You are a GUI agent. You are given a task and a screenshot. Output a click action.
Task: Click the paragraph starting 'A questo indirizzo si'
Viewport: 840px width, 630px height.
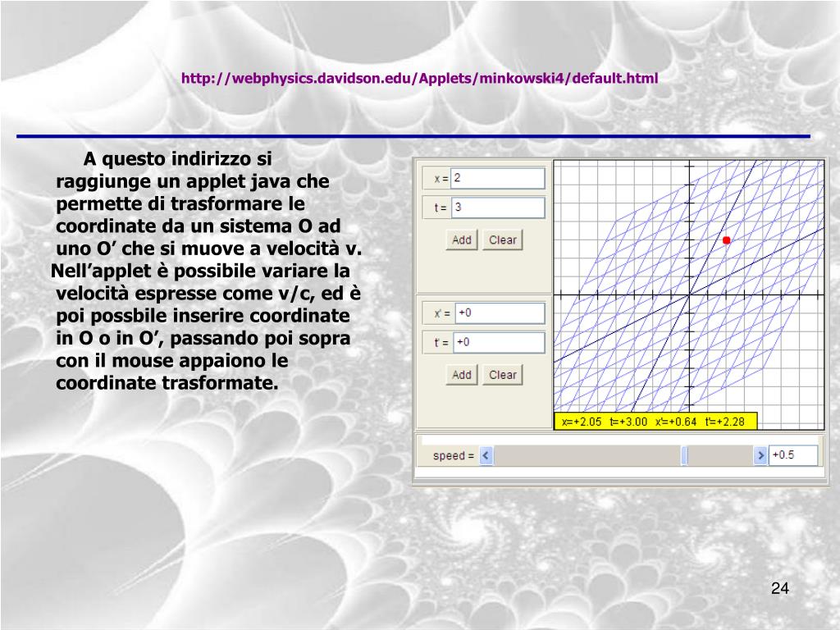[208, 271]
